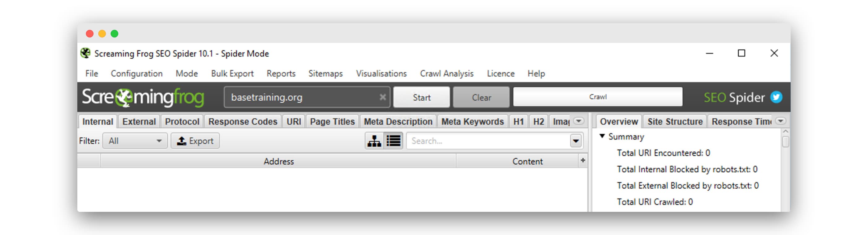
Task: Select the Overview tab
Action: 619,121
